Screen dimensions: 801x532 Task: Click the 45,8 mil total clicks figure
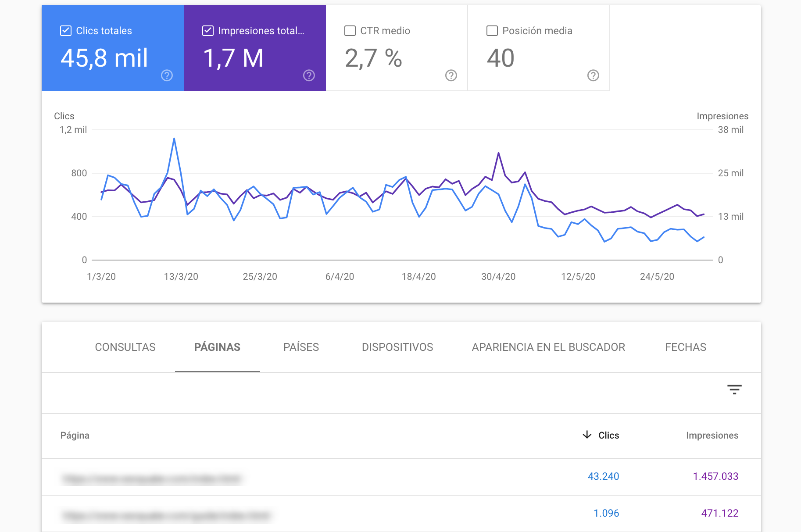tap(104, 58)
